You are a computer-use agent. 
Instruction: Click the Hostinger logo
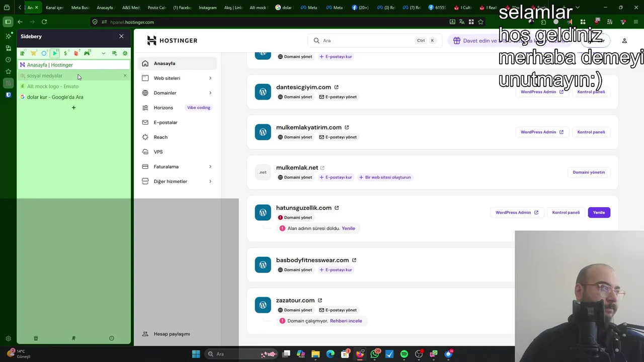[172, 41]
